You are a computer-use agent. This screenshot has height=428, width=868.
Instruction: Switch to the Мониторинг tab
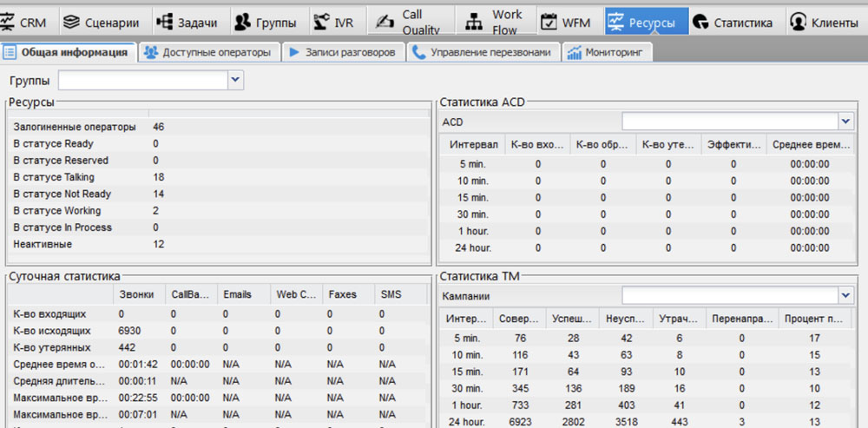click(607, 53)
